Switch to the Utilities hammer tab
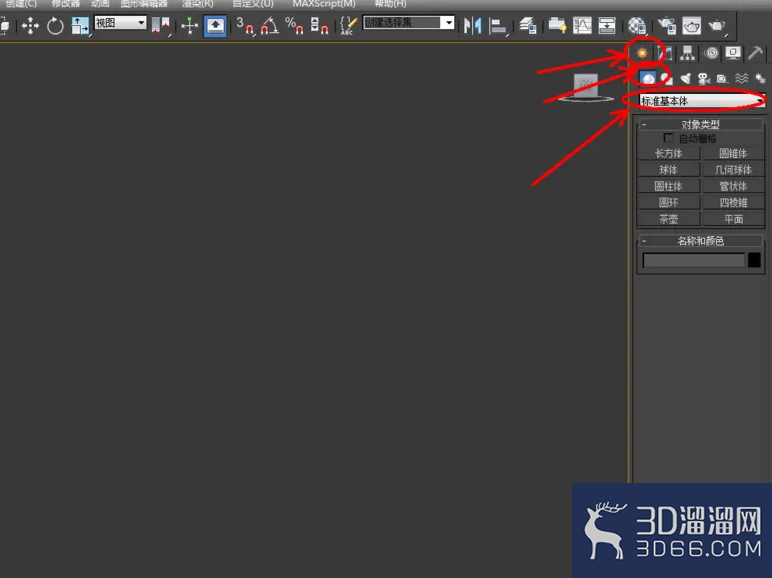This screenshot has width=772, height=578. point(755,53)
